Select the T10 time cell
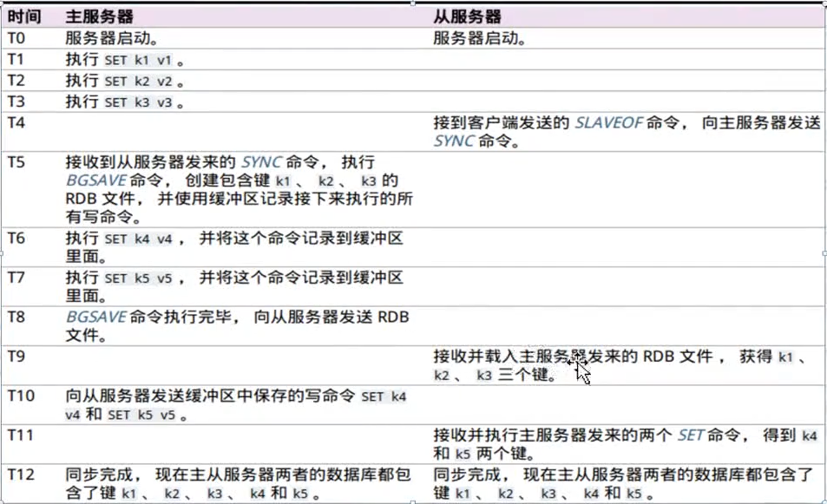 tap(21, 396)
